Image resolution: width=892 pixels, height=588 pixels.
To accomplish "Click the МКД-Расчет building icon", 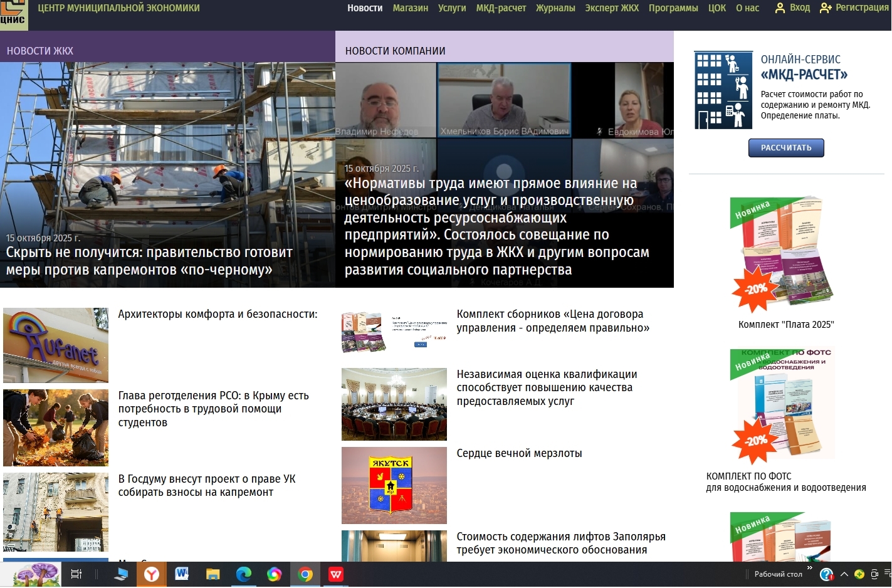I will (723, 90).
